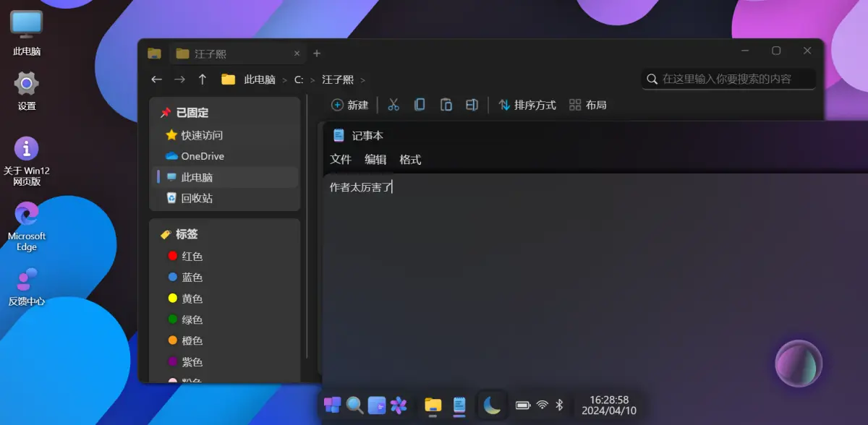This screenshot has width=868, height=425.
Task: Open the taskbar clock showing 2024/04/10
Action: [609, 405]
